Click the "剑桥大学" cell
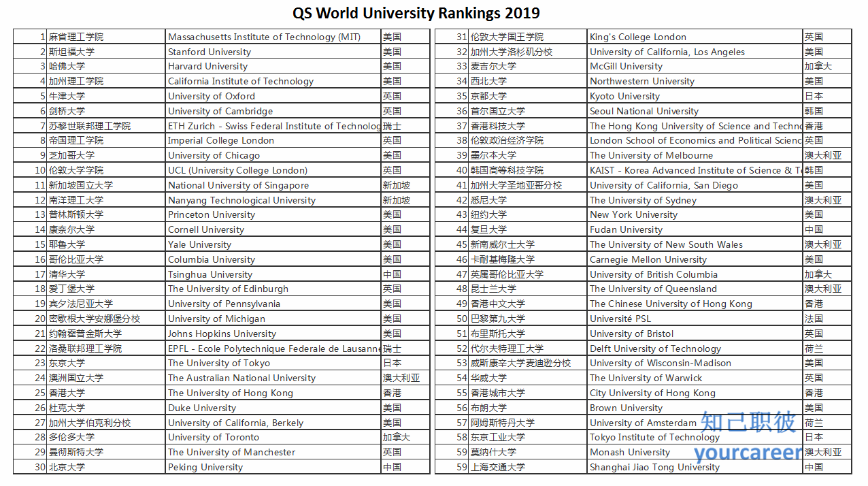Image resolution: width=868 pixels, height=486 pixels. point(106,111)
